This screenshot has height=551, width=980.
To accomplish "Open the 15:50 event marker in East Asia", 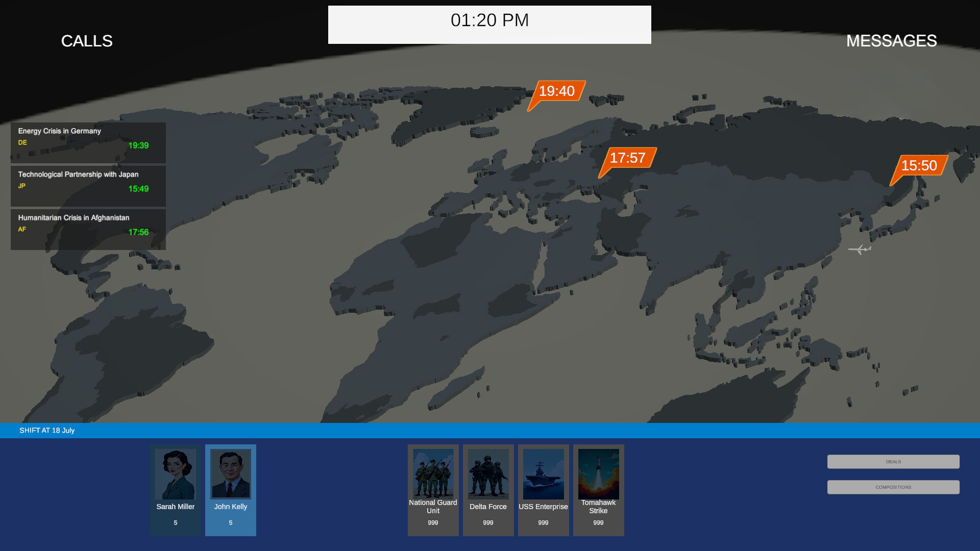I will coord(918,166).
